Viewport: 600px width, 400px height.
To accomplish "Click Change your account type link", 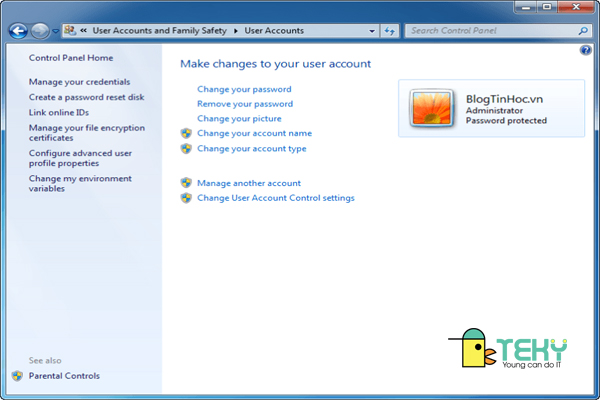I will (x=252, y=149).
